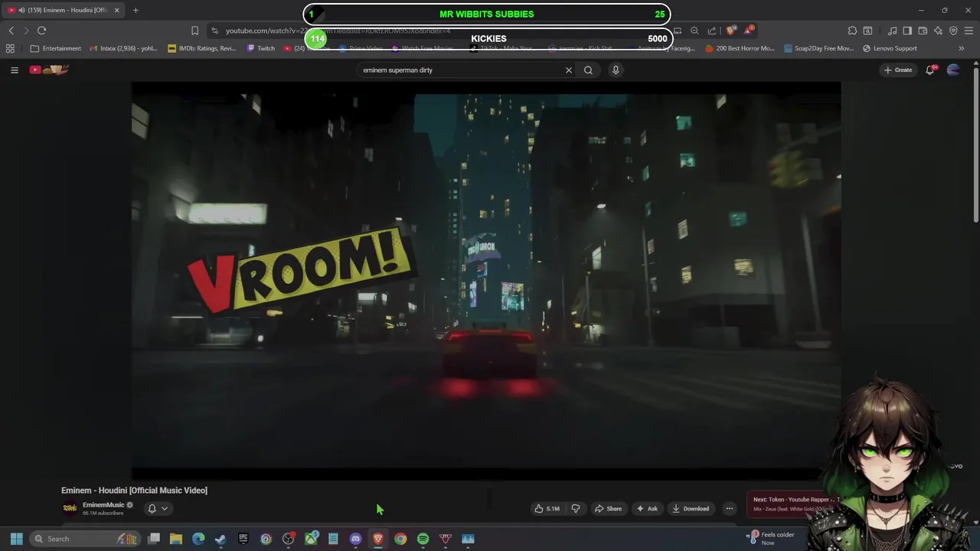Open the Brave Wallet icon
Viewport: 980px width, 551px height.
923,31
